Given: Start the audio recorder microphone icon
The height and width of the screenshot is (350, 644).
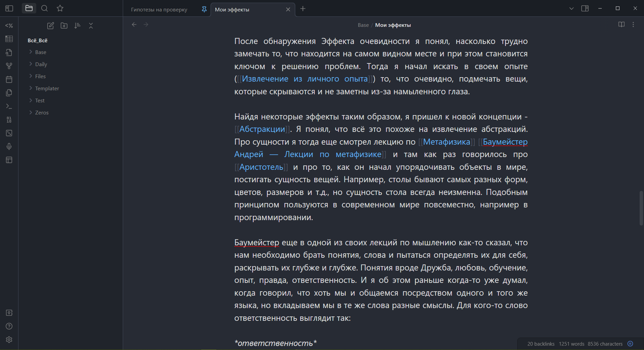Looking at the screenshot, I should [x=9, y=146].
